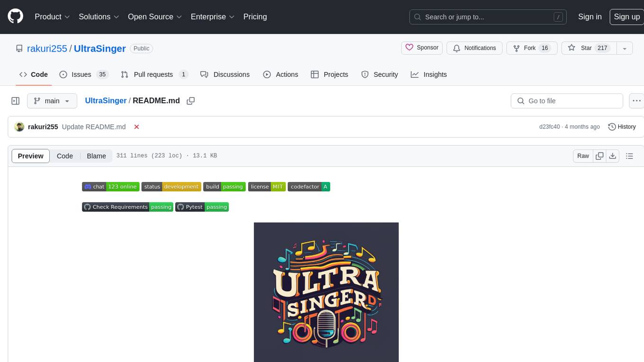This screenshot has height=362, width=644.
Task: Select the Preview view
Action: pyautogui.click(x=30, y=156)
